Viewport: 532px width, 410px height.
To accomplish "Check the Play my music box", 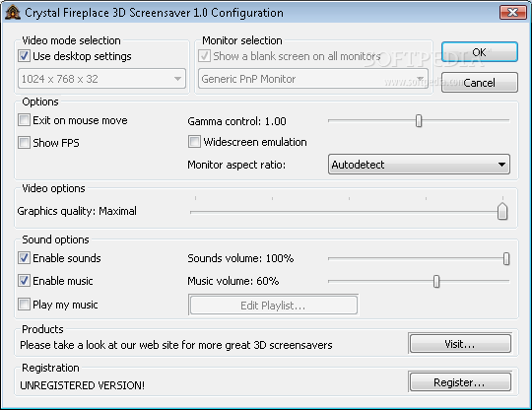I will pos(24,305).
